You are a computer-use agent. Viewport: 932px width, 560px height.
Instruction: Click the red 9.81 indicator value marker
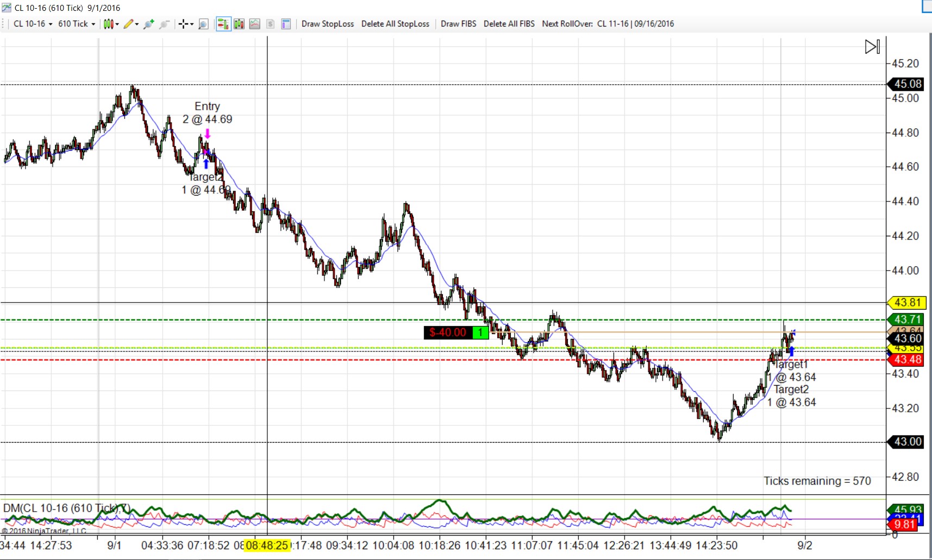point(903,524)
